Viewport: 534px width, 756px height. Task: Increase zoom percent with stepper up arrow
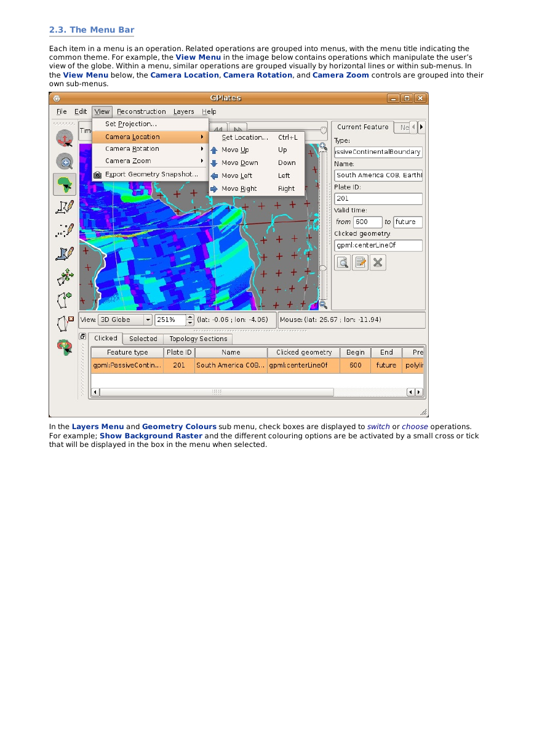pyautogui.click(x=190, y=317)
